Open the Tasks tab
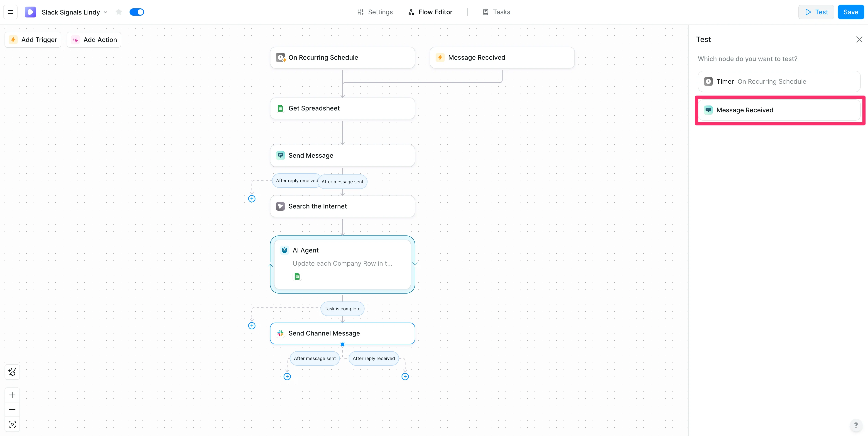The height and width of the screenshot is (436, 868). [x=496, y=12]
